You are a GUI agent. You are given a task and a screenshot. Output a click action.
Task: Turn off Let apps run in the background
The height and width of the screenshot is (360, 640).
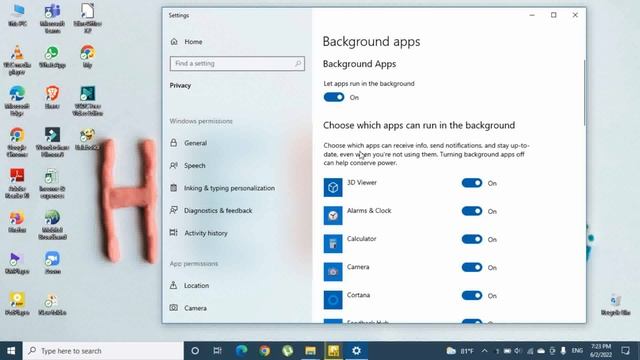pyautogui.click(x=334, y=97)
